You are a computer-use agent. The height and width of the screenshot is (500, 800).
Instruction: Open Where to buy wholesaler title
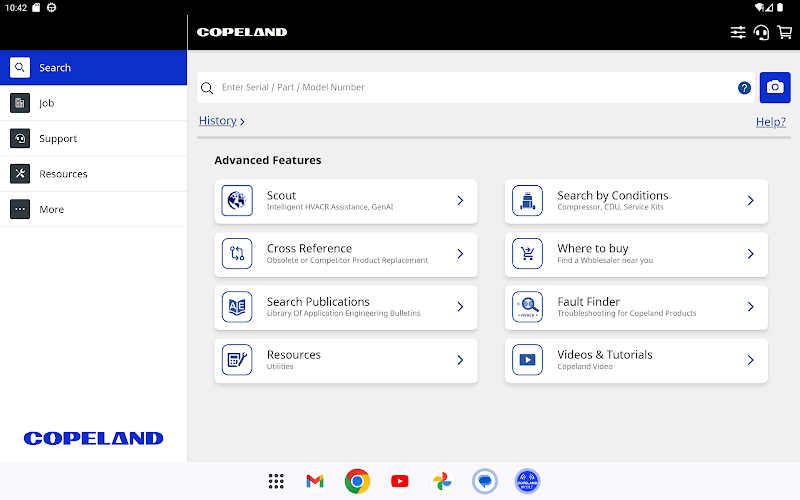tap(593, 248)
